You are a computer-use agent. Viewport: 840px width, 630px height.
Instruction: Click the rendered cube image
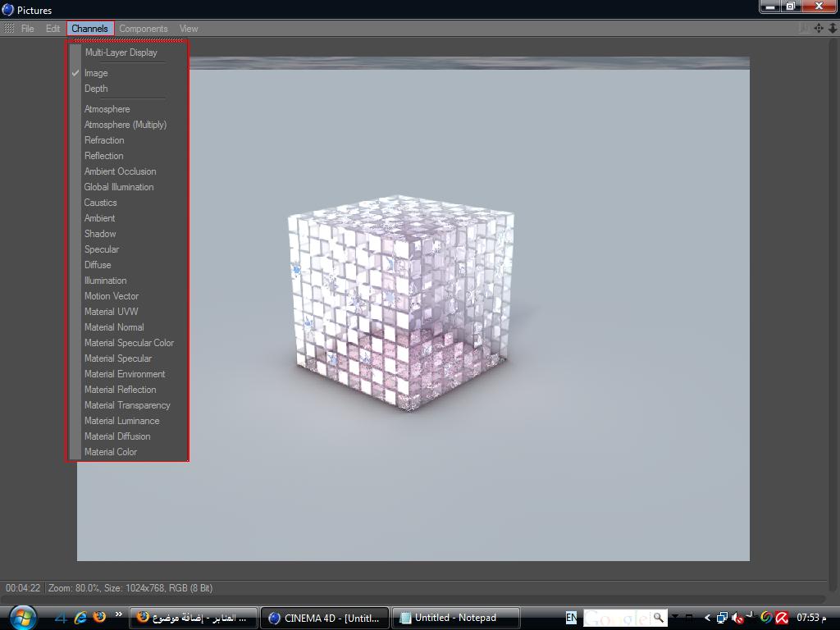(x=400, y=303)
